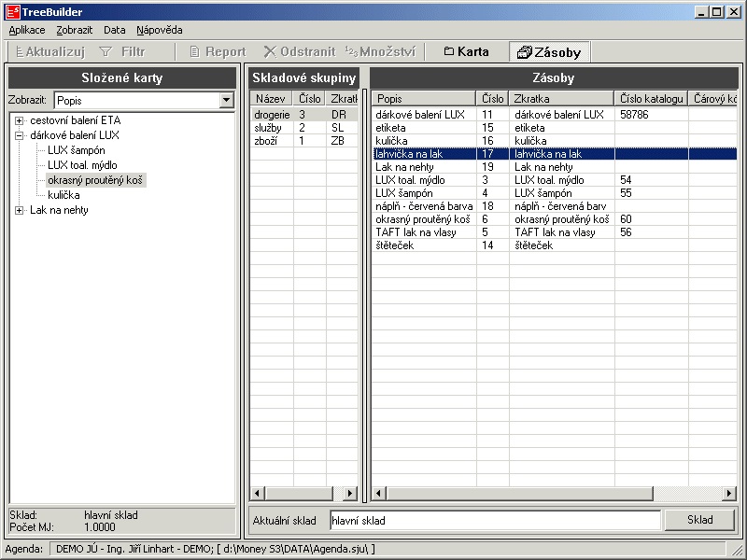This screenshot has width=747, height=560.
Task: Expand the Lak na nehty node
Action: click(20, 210)
